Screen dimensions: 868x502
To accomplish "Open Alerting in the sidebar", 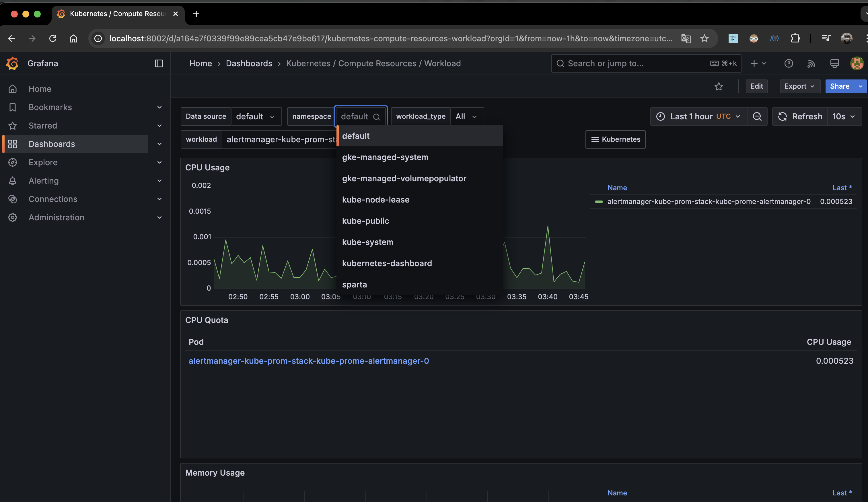I will 44,180.
